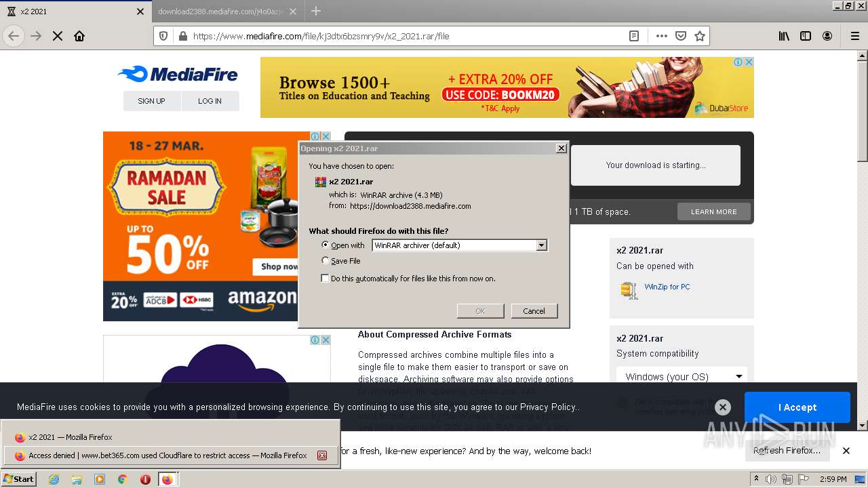This screenshot has height=488, width=868.
Task: Select Open with radio option
Action: pos(325,245)
